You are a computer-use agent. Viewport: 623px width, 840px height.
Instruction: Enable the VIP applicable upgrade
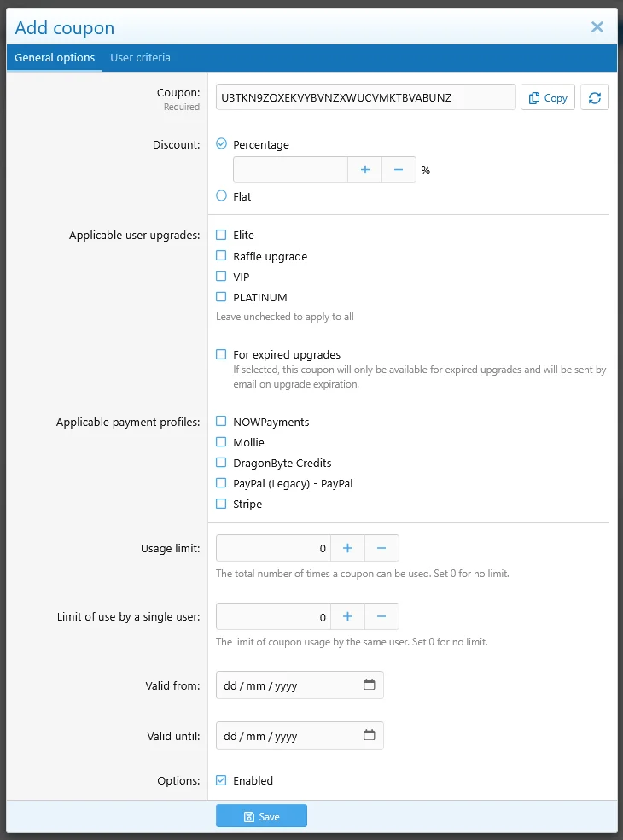click(x=221, y=276)
